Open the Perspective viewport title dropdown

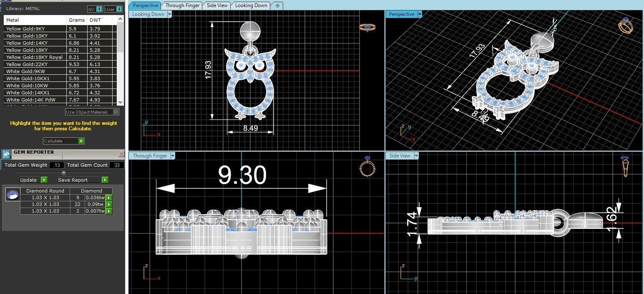coord(420,14)
